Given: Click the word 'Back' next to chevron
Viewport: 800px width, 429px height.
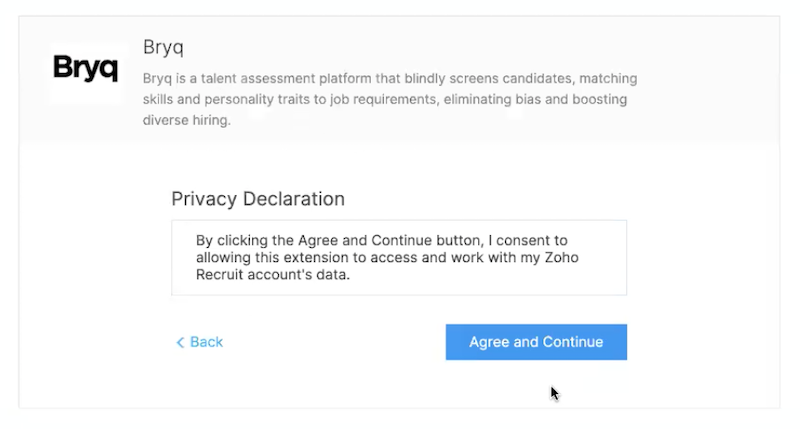Looking at the screenshot, I should click(207, 342).
